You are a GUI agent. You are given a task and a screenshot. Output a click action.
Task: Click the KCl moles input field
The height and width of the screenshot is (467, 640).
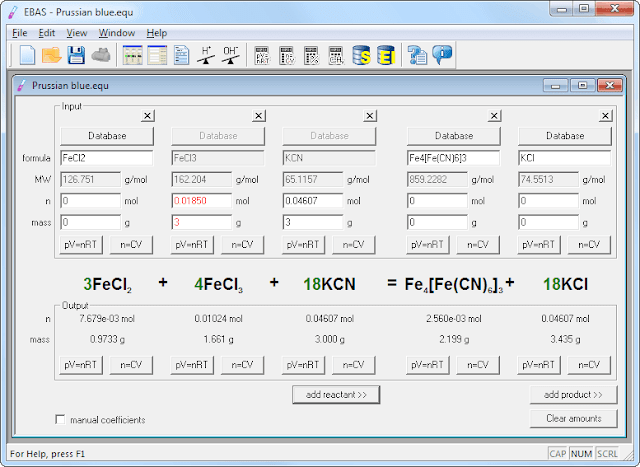point(549,201)
